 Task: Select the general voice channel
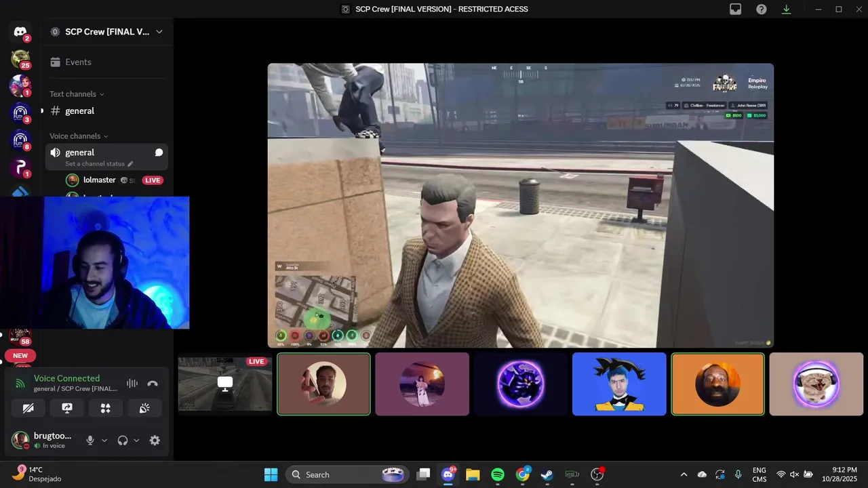pos(106,157)
